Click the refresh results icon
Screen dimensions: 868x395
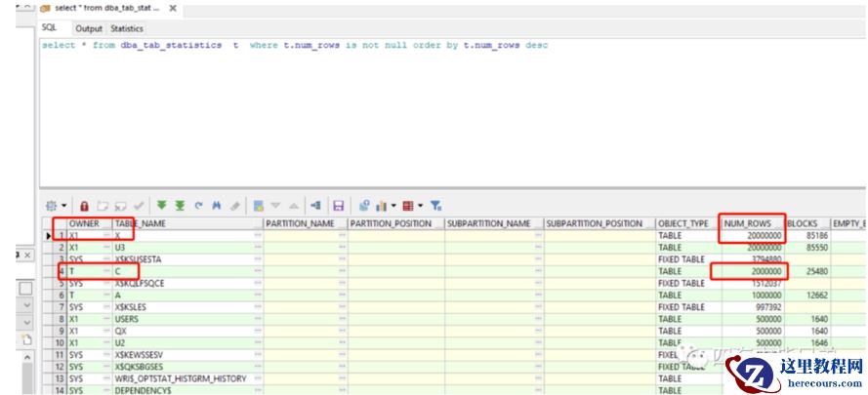(198, 206)
